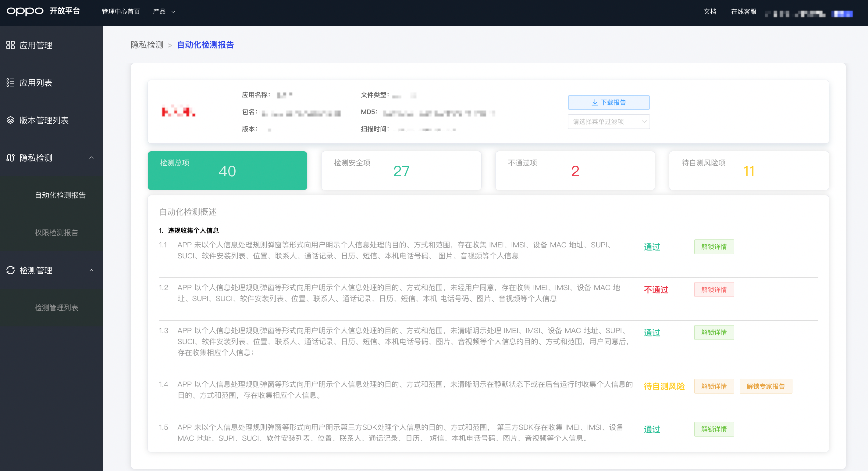This screenshot has width=868, height=471.
Task: Click 隐私检测 in the breadcrumb
Action: pos(147,45)
